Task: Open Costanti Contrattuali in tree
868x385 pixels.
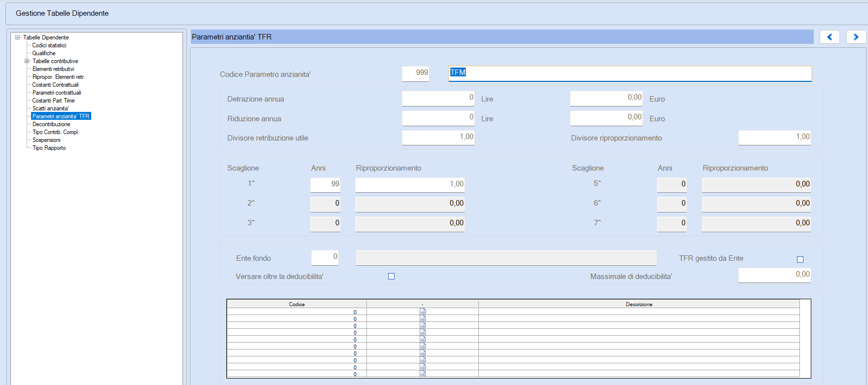Action: tap(55, 85)
